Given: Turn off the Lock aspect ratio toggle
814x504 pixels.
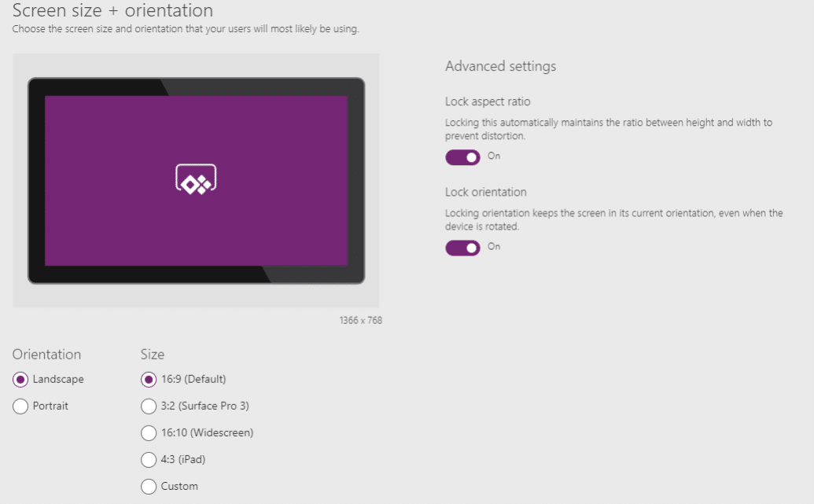Looking at the screenshot, I should 462,157.
